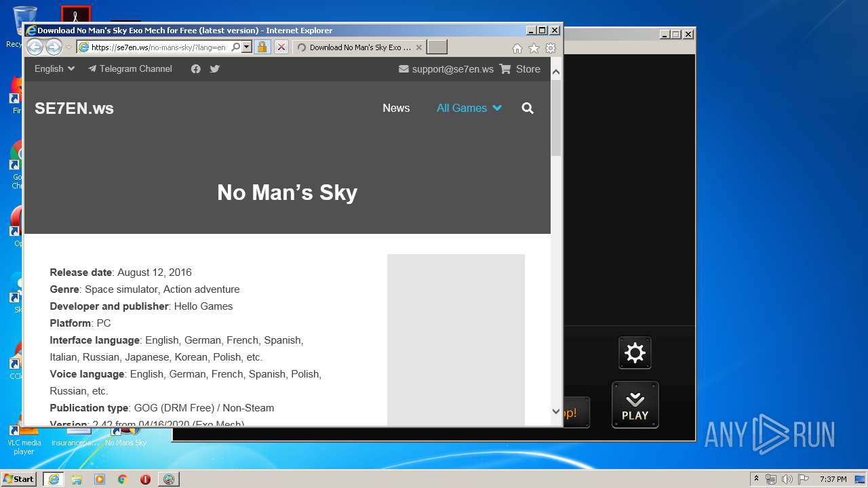The image size is (868, 488).
Task: Click the SE7EN.ws site logo
Action: click(74, 108)
